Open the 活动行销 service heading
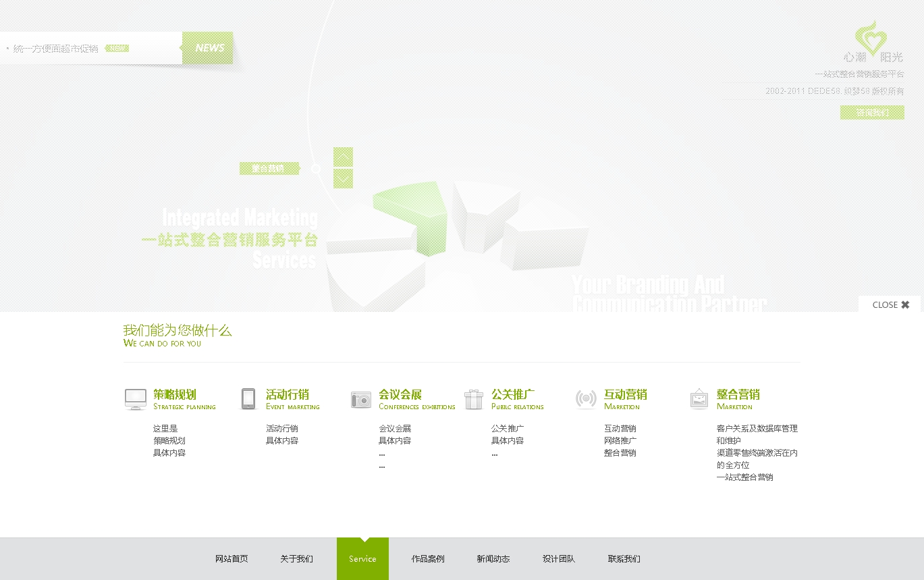 (x=288, y=394)
